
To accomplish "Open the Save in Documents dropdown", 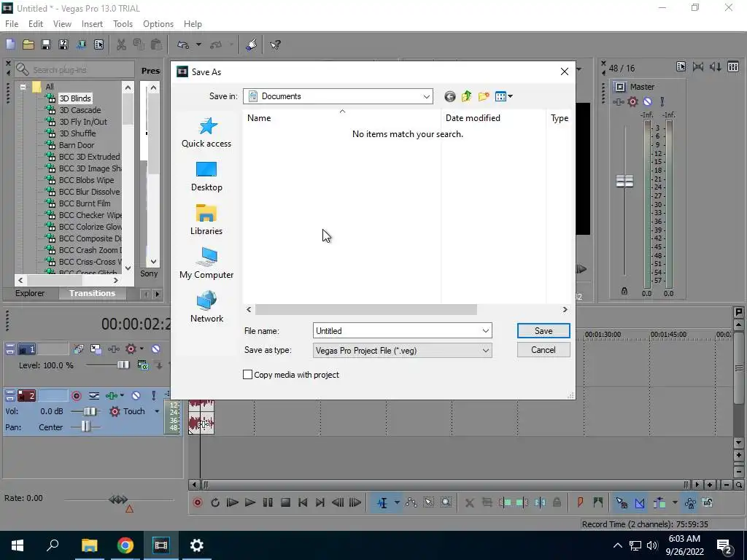I will 426,97.
